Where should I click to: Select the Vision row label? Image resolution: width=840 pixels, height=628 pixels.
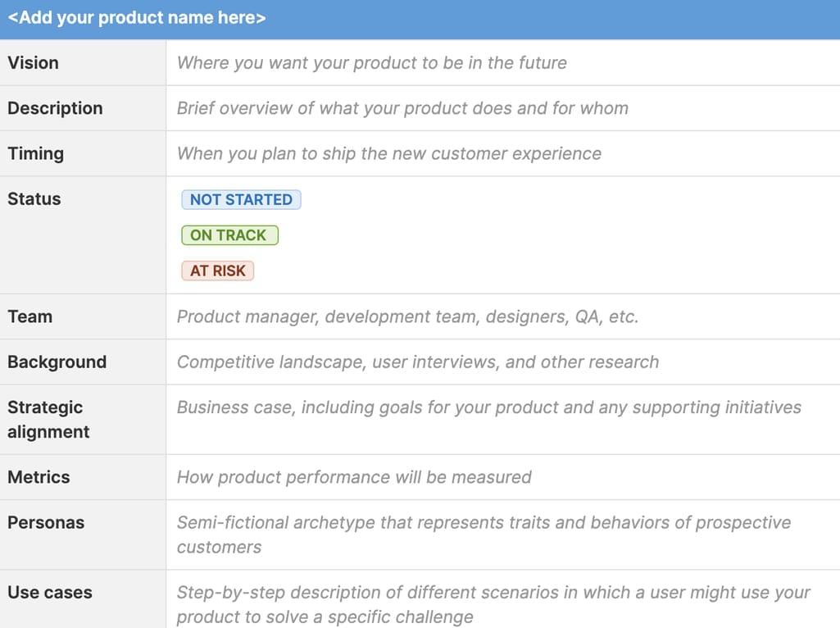[34, 63]
